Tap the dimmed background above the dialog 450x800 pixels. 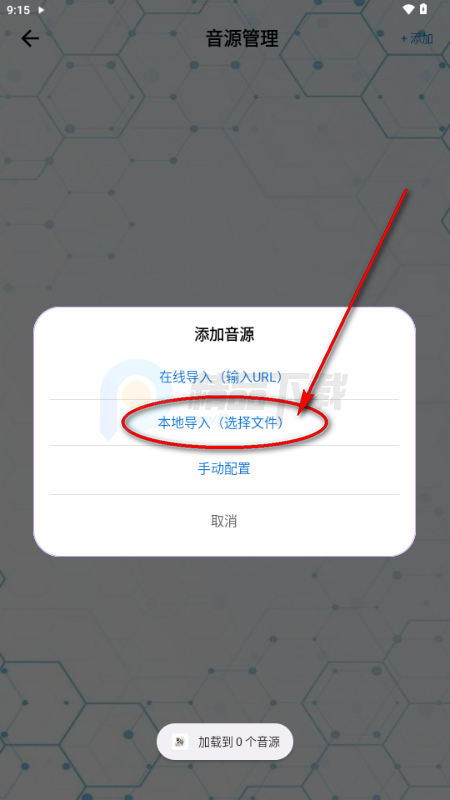point(224,179)
